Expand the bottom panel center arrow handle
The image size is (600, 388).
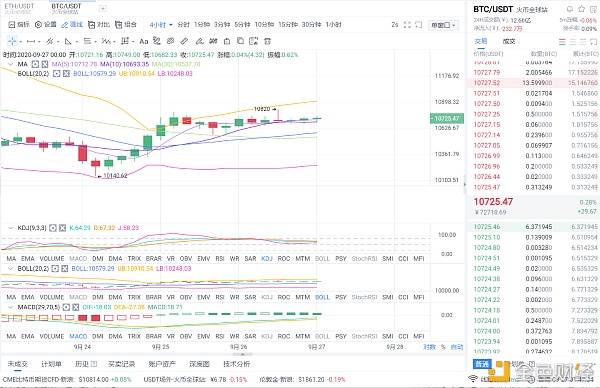(x=242, y=354)
